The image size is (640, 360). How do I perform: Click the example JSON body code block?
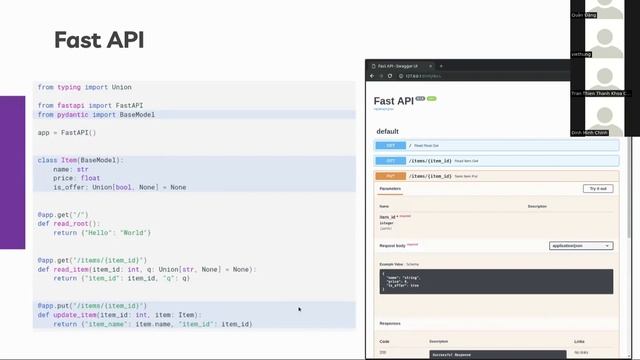click(496, 281)
